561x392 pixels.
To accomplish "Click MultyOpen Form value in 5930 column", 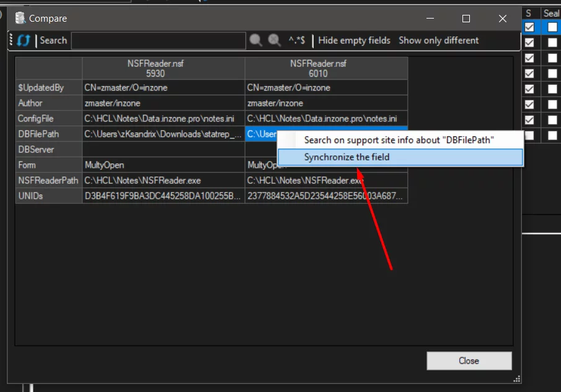I will 164,165.
